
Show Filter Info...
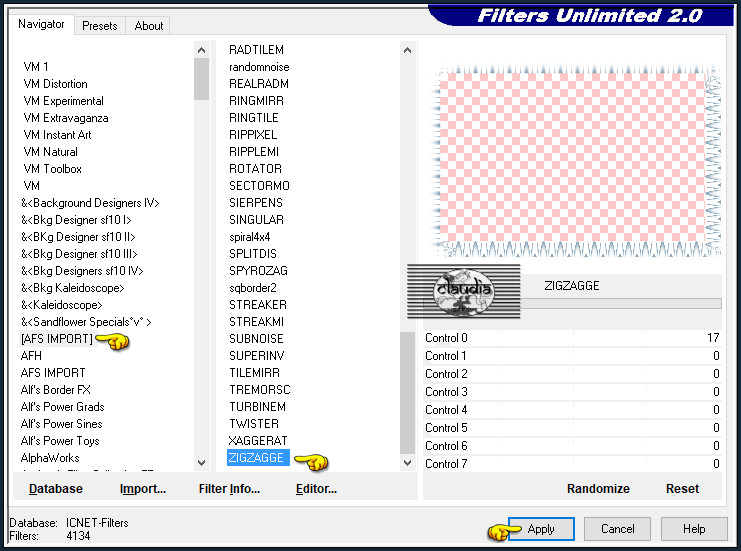(229, 489)
